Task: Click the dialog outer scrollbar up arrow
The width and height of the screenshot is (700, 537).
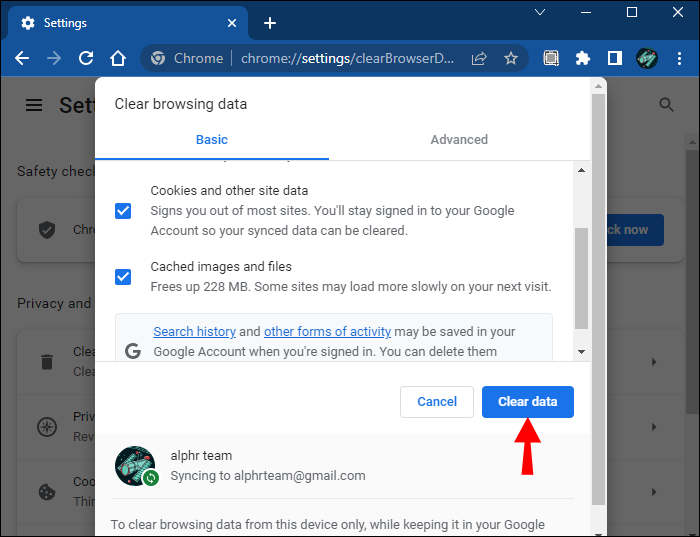Action: pos(598,86)
